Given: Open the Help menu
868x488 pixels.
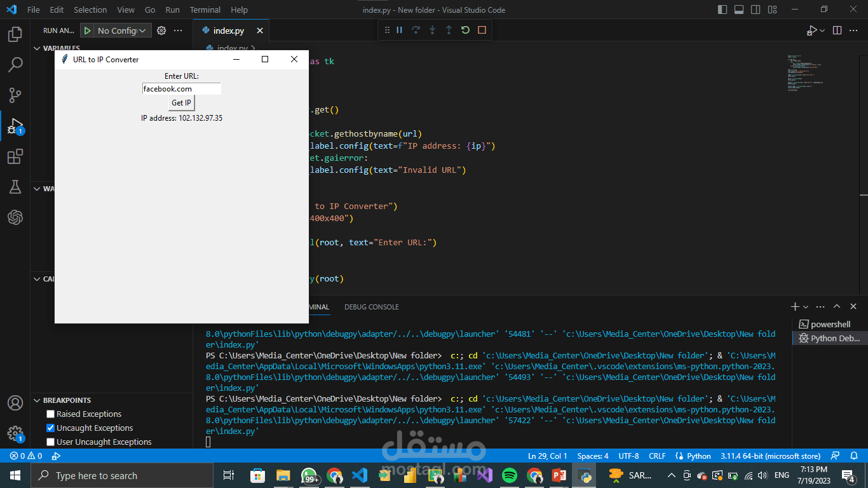Looking at the screenshot, I should click(240, 10).
